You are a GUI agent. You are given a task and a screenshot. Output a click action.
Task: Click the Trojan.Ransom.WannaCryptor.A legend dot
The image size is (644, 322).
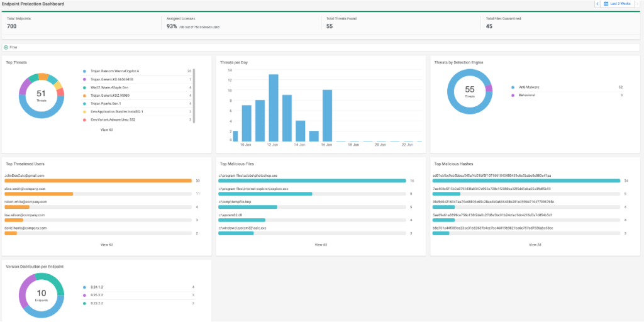[x=84, y=71]
